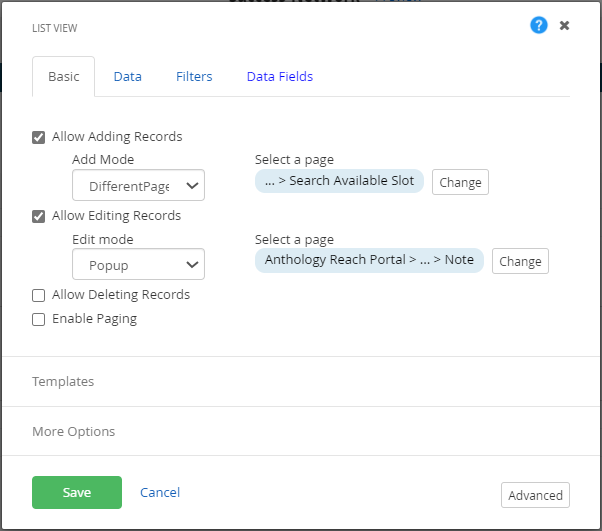This screenshot has width=602, height=531.
Task: Change the Note page for edit mode
Action: (x=520, y=261)
